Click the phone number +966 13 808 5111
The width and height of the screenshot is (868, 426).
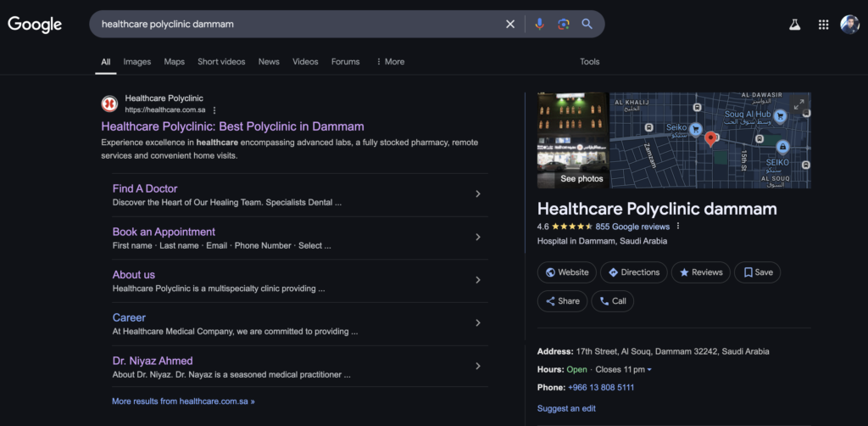point(601,388)
